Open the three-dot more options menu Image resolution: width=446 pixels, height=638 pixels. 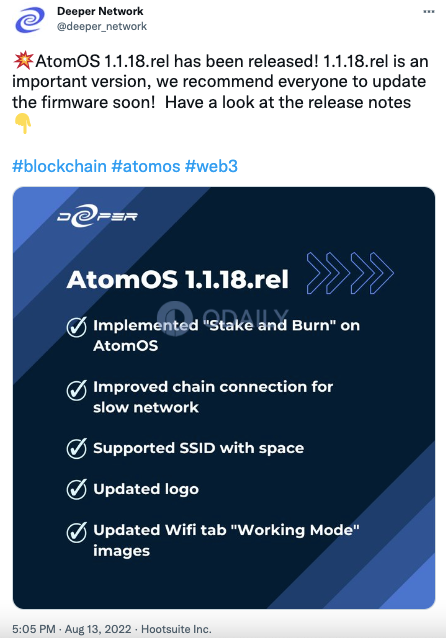(429, 11)
